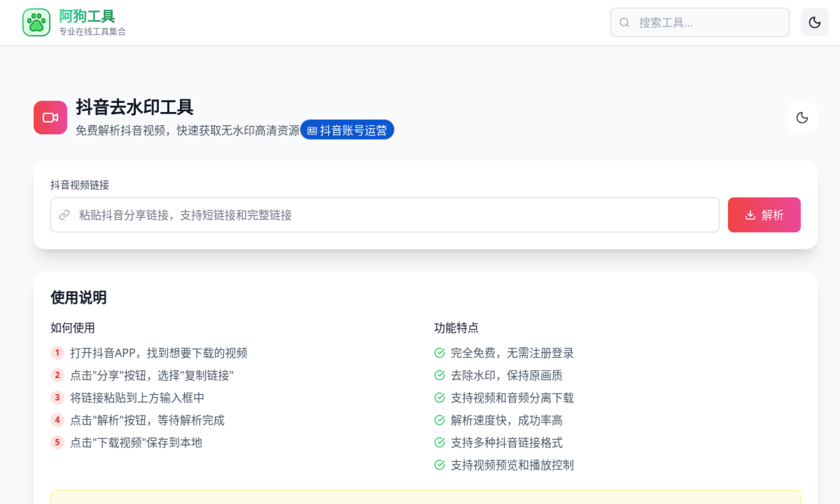Click step number 1 red circle
This screenshot has height=504, width=840.
coord(57,353)
